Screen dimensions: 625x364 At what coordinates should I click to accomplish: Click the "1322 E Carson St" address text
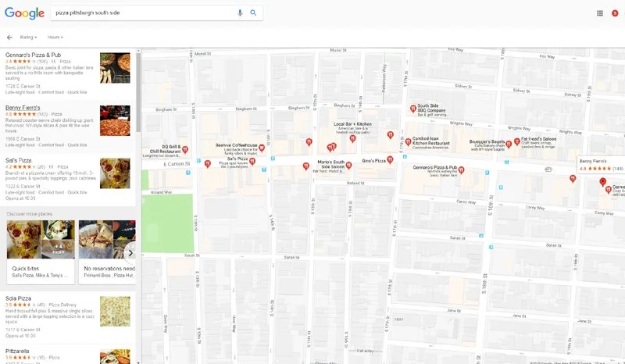(23, 186)
